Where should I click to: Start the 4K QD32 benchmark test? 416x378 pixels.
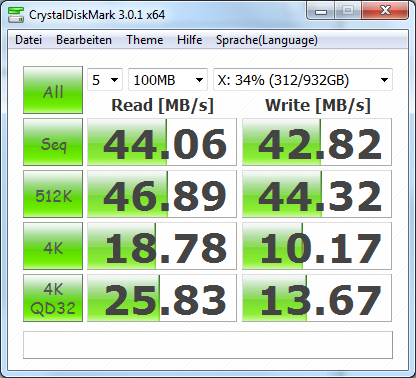pyautogui.click(x=53, y=298)
